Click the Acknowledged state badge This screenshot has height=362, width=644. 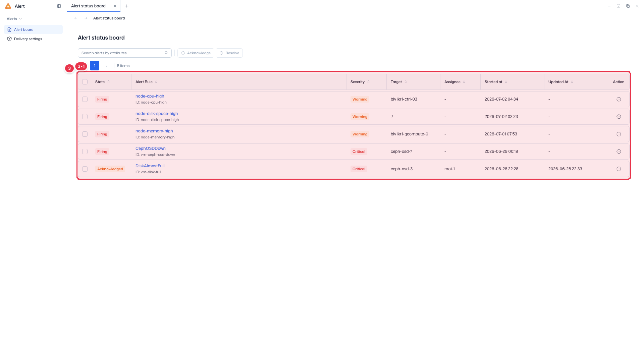(x=110, y=169)
